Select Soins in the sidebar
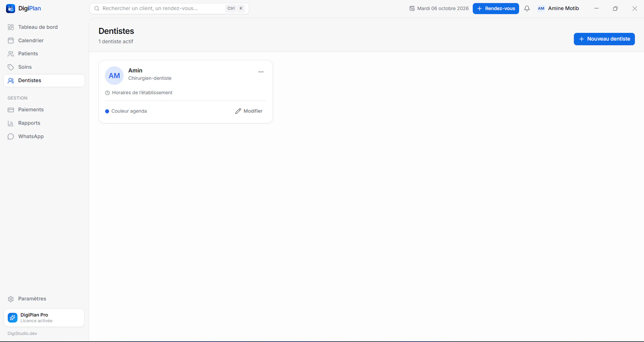Screen dimensions: 644x342 point(44,67)
